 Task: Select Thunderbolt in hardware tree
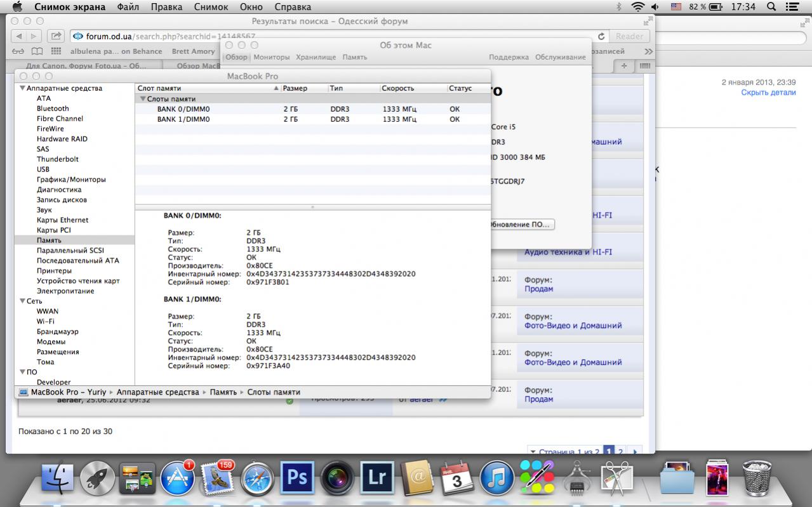[58, 159]
